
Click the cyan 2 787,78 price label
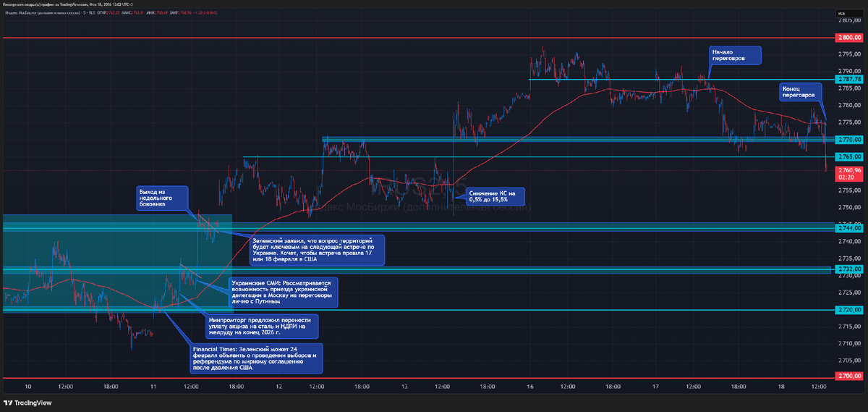[x=850, y=78]
